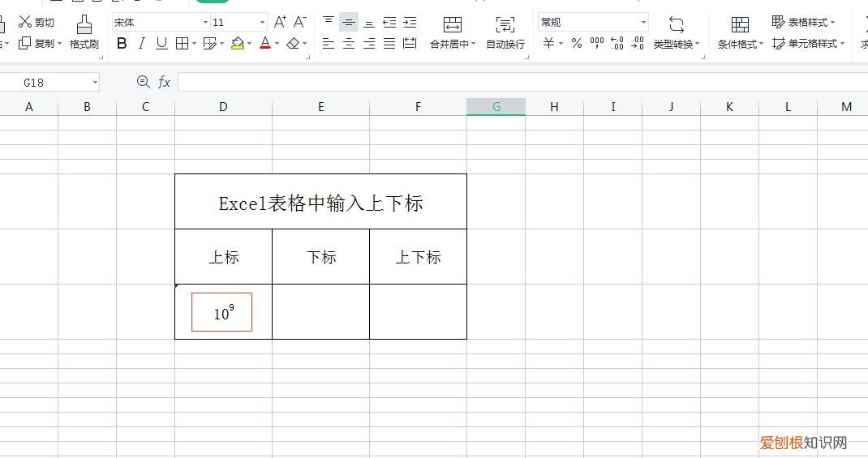868x458 pixels.
Task: Click the fx insert function button
Action: coord(164,82)
